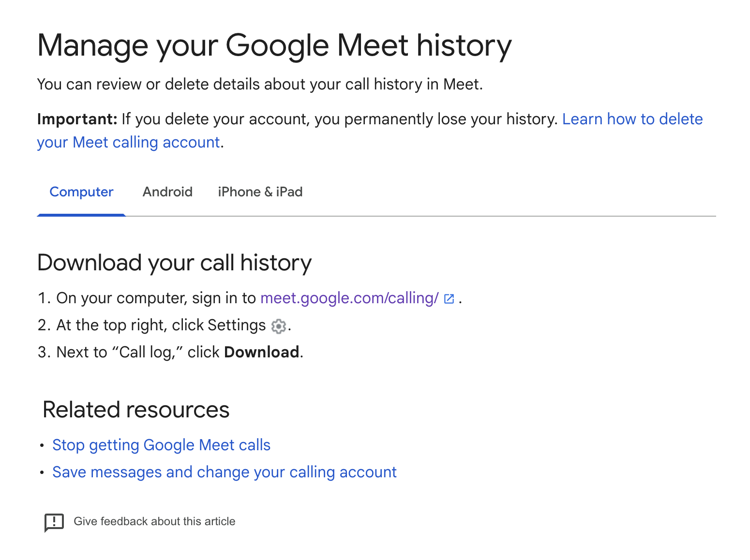Open "Stop getting Google Meet calls" link
The width and height of the screenshot is (750, 560).
coord(161,445)
